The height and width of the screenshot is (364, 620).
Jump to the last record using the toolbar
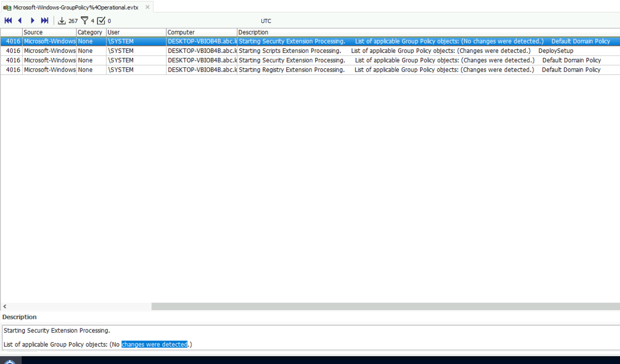click(45, 21)
